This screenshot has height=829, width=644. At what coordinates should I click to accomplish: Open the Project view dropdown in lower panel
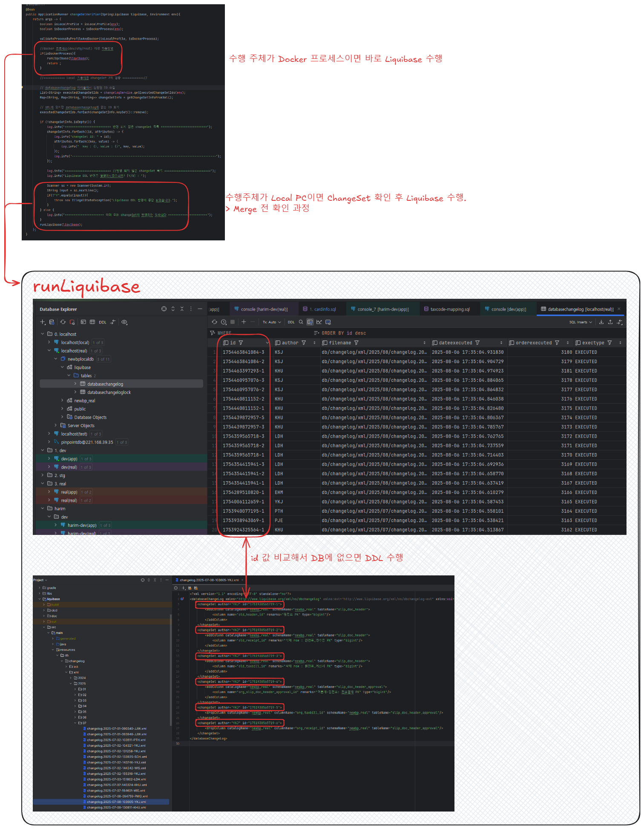(x=40, y=580)
